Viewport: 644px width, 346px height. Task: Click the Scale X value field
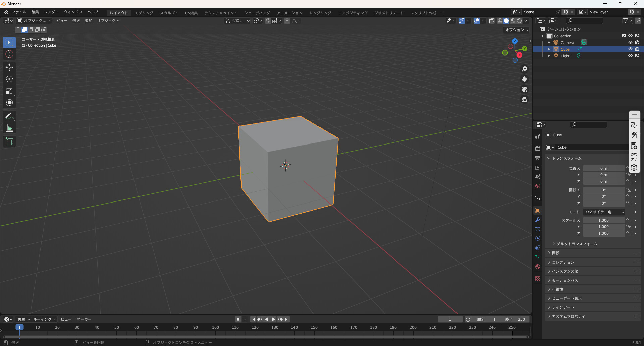coord(603,220)
